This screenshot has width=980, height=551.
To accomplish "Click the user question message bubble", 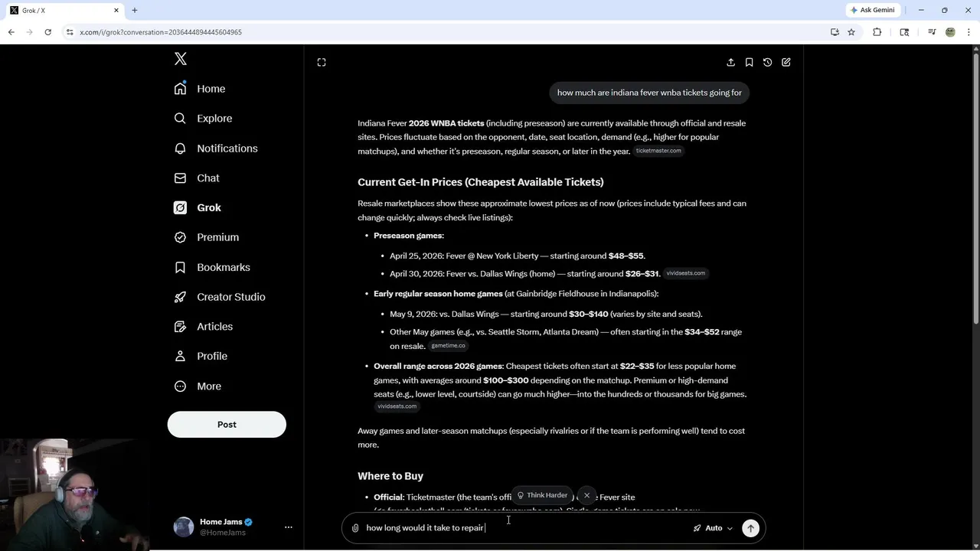I will pyautogui.click(x=649, y=93).
